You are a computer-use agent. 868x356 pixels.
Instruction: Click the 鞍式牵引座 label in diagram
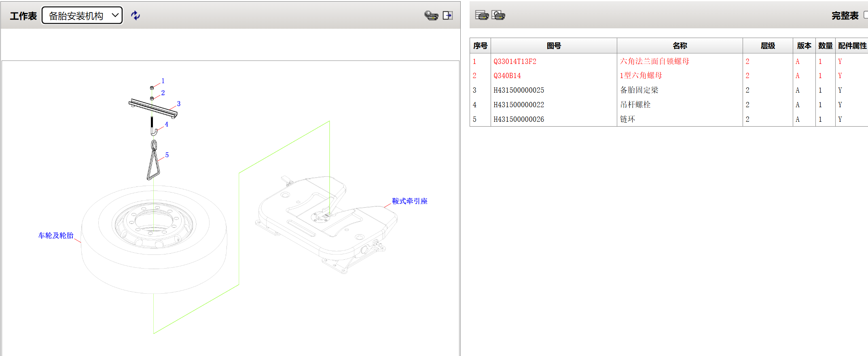[409, 201]
